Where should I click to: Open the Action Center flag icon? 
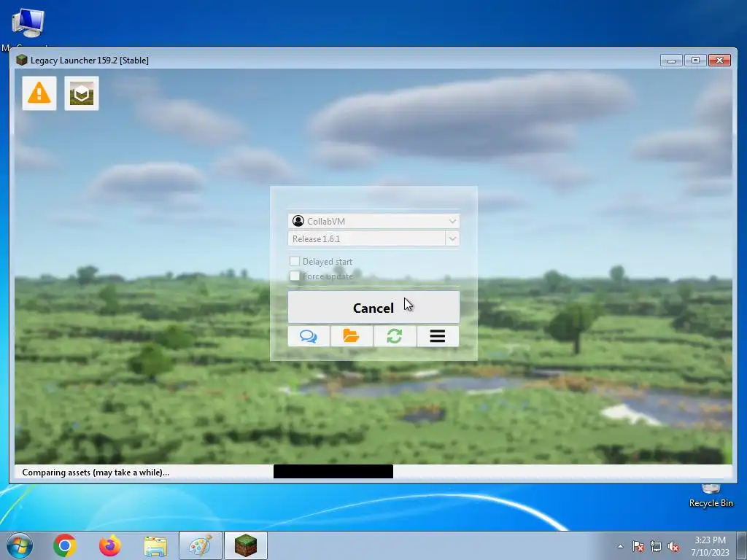coord(638,546)
